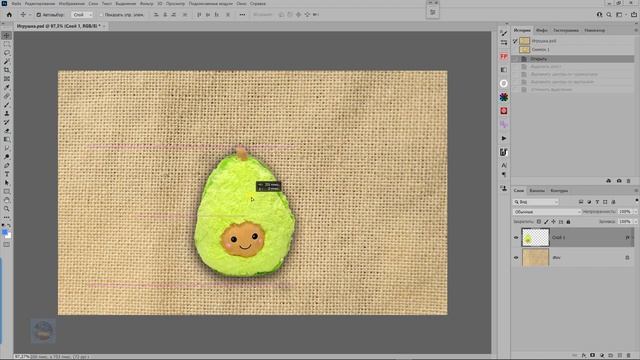Open search with the magnifier icon
This screenshot has height=360, width=640.
[609, 15]
